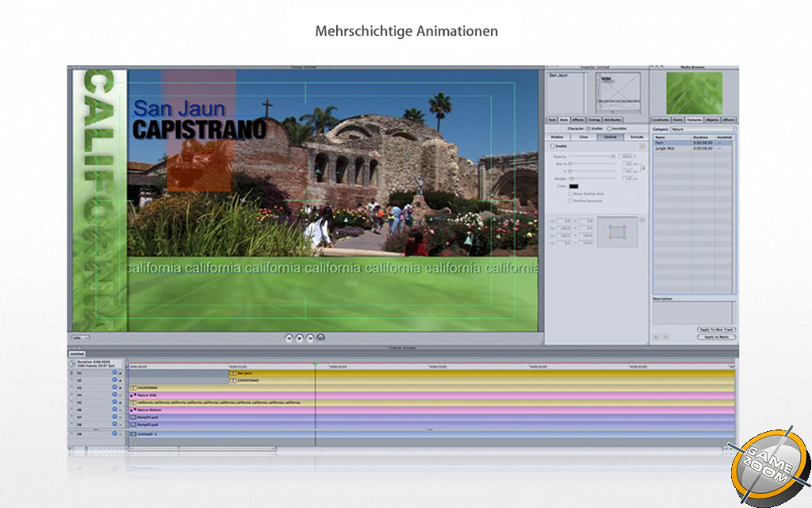Toggle the loop playback button
The height and width of the screenshot is (508, 812).
(x=320, y=338)
